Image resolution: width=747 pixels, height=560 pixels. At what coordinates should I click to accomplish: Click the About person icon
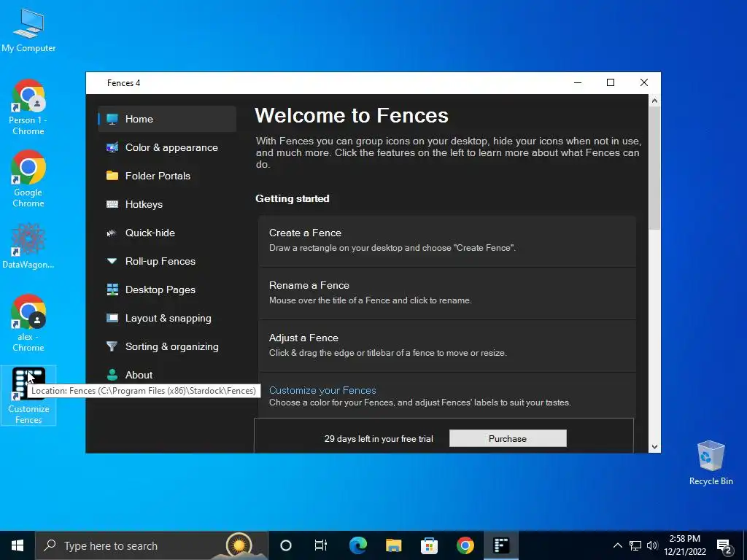tap(112, 375)
